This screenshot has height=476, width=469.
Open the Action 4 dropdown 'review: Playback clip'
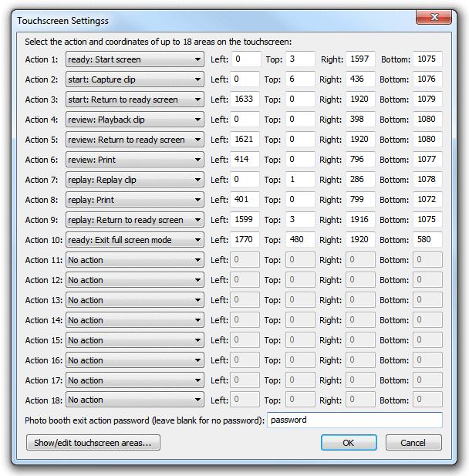(135, 120)
